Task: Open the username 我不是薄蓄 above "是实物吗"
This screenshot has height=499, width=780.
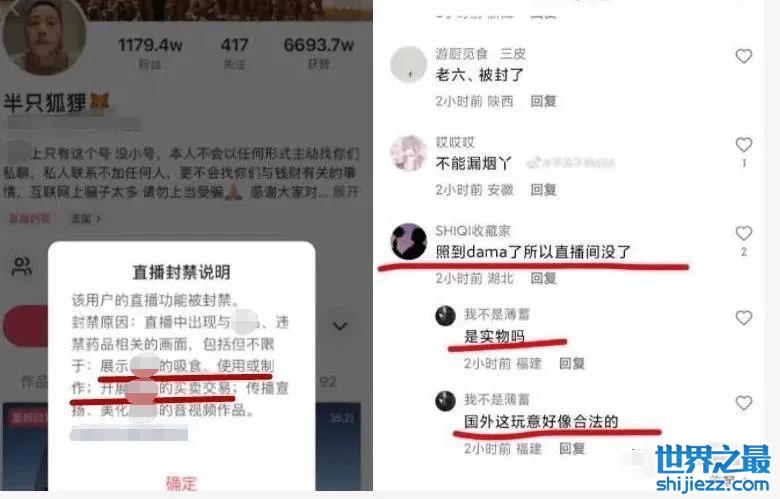Action: [x=497, y=314]
